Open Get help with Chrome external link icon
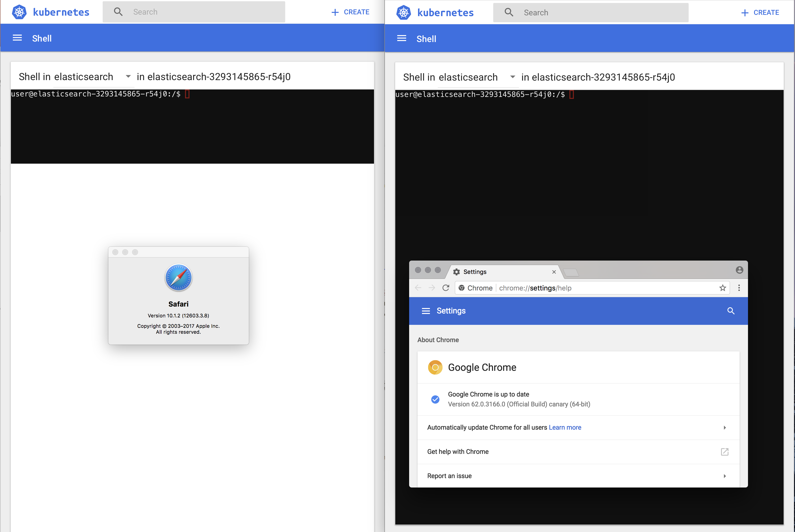Screen dimensions: 795x532 coord(725,452)
